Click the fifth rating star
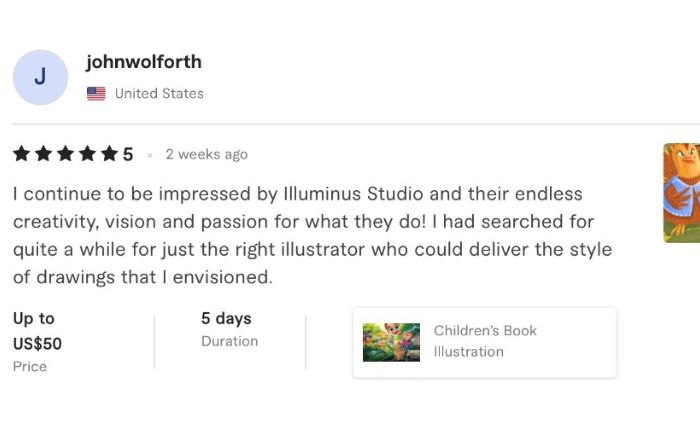The image size is (700, 430). click(x=109, y=154)
